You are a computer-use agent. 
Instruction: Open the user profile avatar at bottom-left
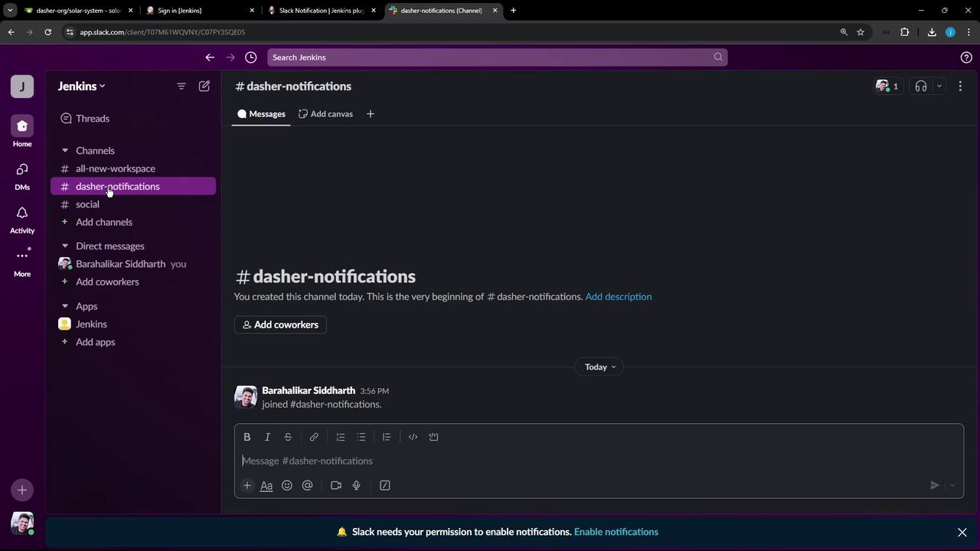[x=22, y=523]
